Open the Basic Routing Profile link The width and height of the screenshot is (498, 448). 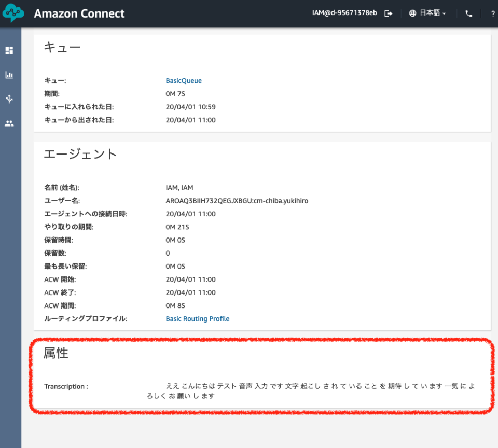coord(198,319)
